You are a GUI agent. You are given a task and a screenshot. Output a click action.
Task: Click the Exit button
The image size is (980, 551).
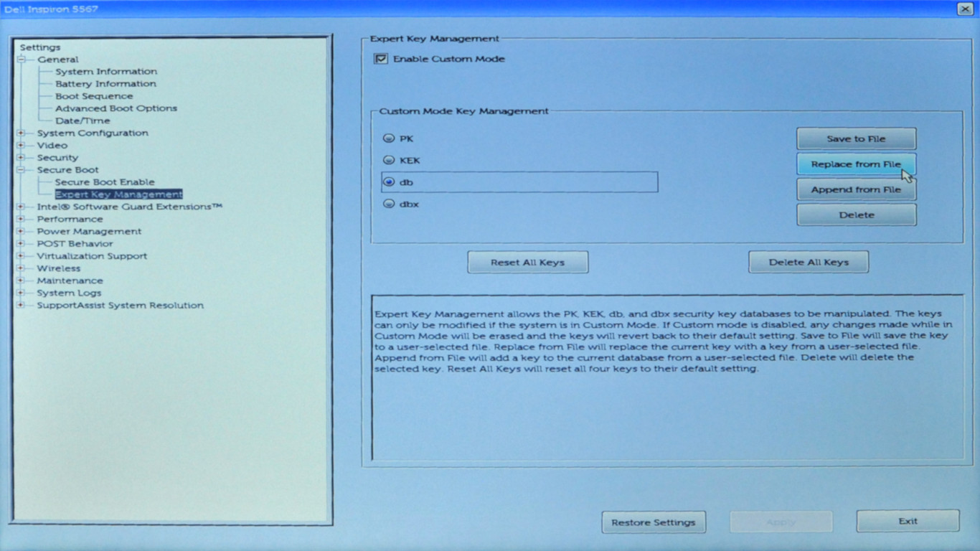click(908, 521)
